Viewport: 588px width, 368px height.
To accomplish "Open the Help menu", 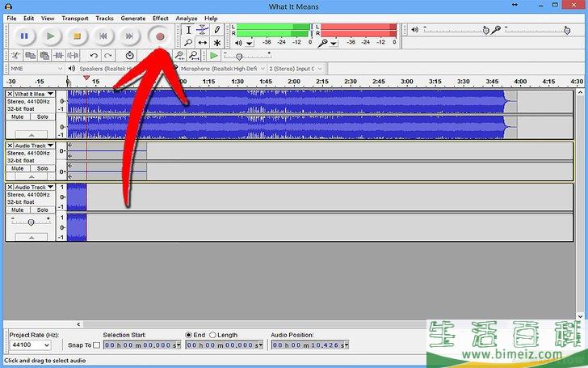I will [211, 18].
